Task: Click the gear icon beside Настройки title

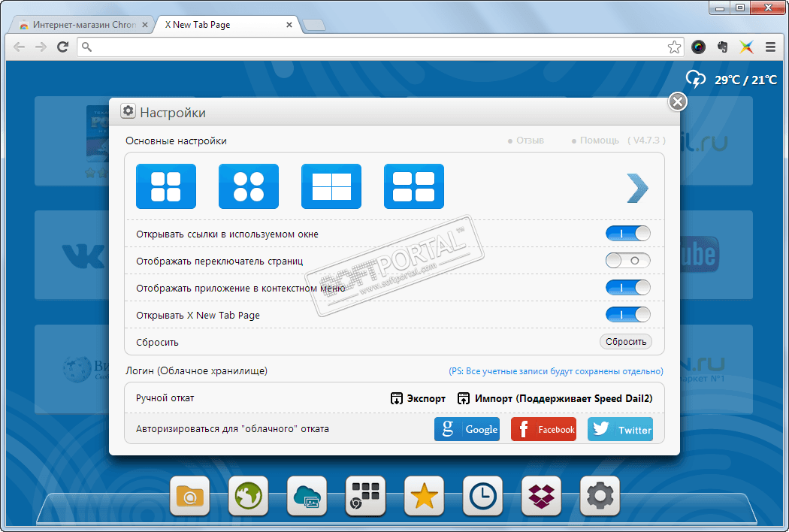Action: (x=128, y=110)
